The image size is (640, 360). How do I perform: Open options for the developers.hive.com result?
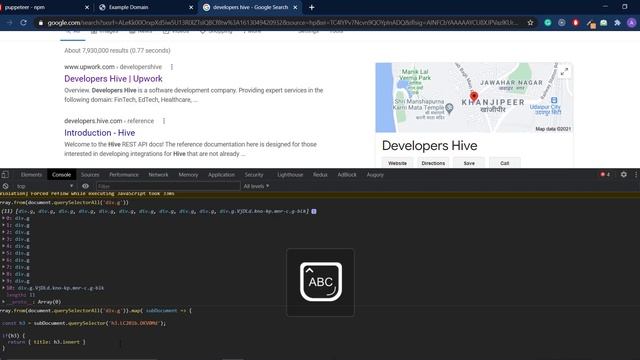click(x=164, y=121)
